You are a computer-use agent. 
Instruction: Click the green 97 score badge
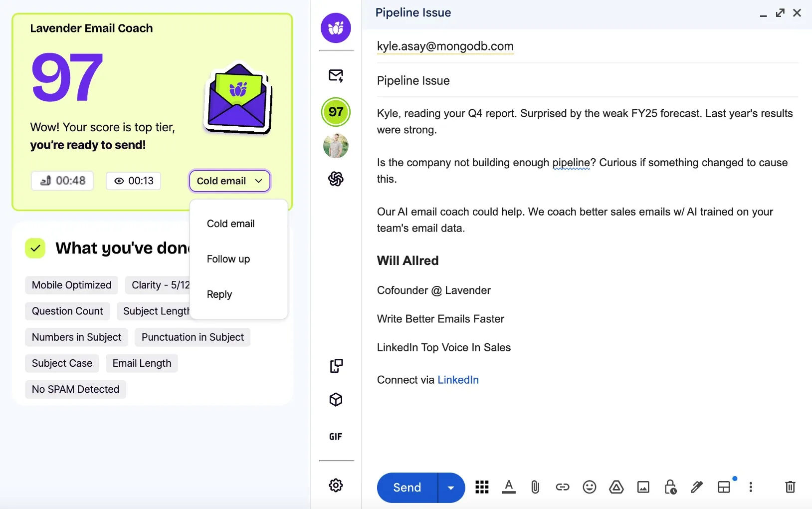click(336, 112)
